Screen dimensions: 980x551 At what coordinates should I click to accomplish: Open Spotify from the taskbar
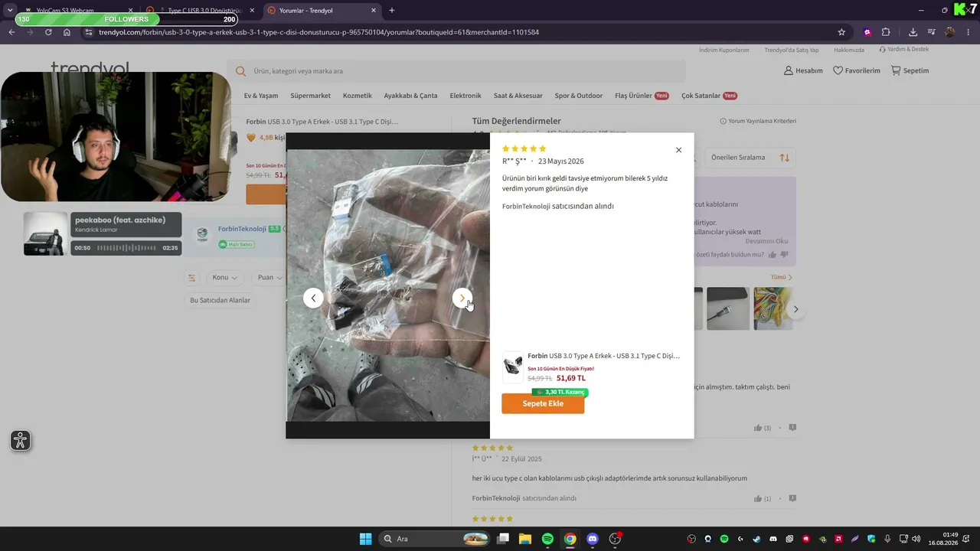tap(547, 539)
